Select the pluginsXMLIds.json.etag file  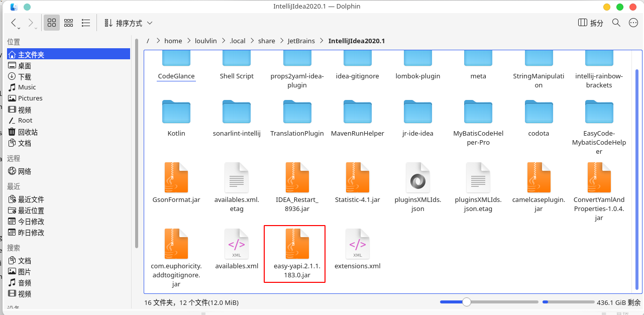pos(478,188)
